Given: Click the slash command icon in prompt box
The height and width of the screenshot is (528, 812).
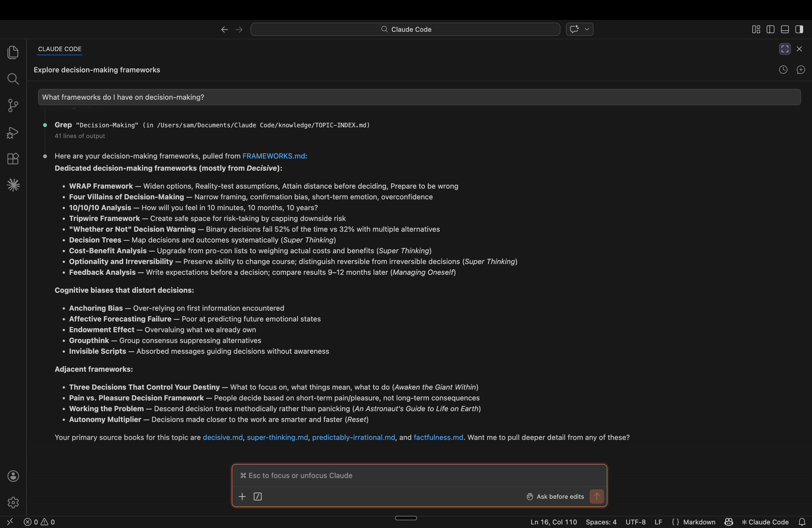Looking at the screenshot, I should point(258,496).
